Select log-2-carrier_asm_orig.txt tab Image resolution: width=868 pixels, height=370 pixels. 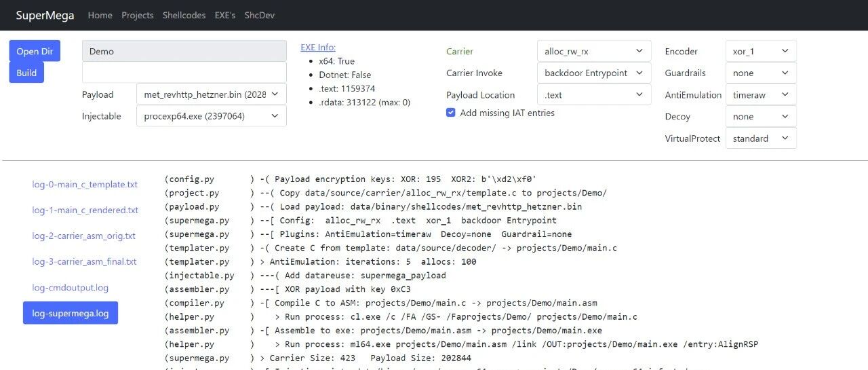[x=84, y=236]
